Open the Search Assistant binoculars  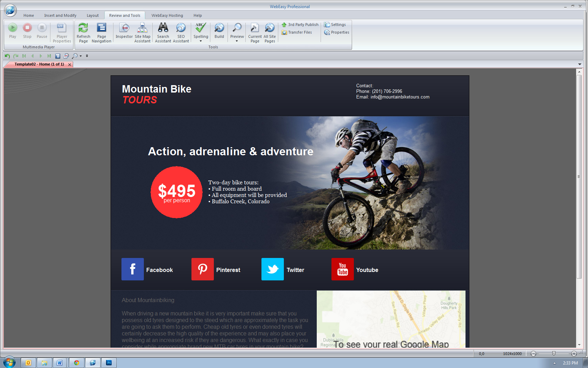(x=163, y=28)
